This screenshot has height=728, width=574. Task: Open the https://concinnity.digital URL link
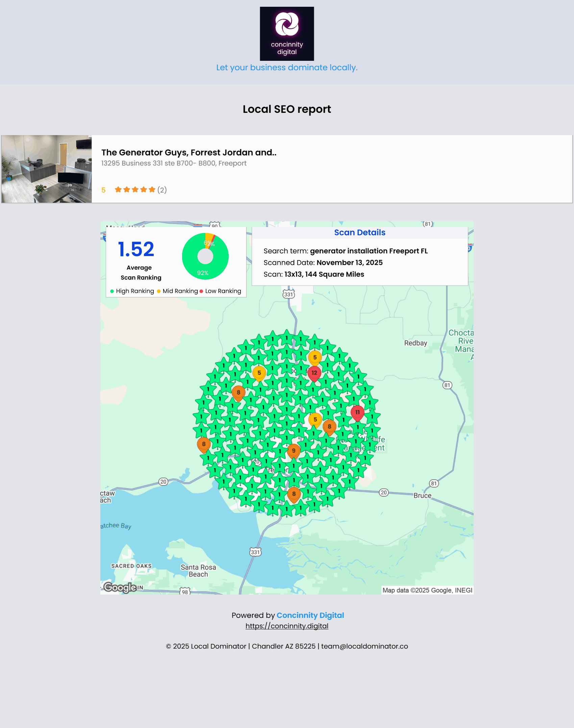(287, 626)
